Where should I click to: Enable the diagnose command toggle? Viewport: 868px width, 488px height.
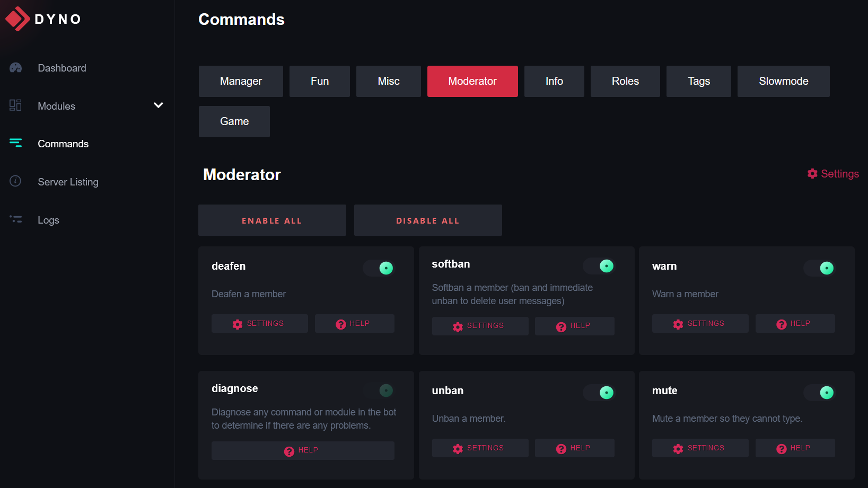click(379, 391)
